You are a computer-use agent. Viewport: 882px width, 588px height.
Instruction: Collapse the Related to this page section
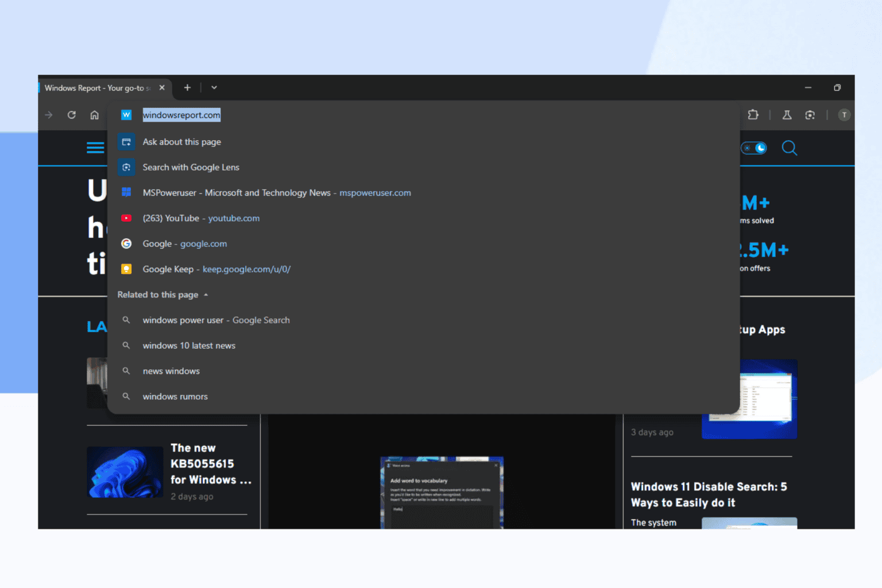tap(163, 295)
